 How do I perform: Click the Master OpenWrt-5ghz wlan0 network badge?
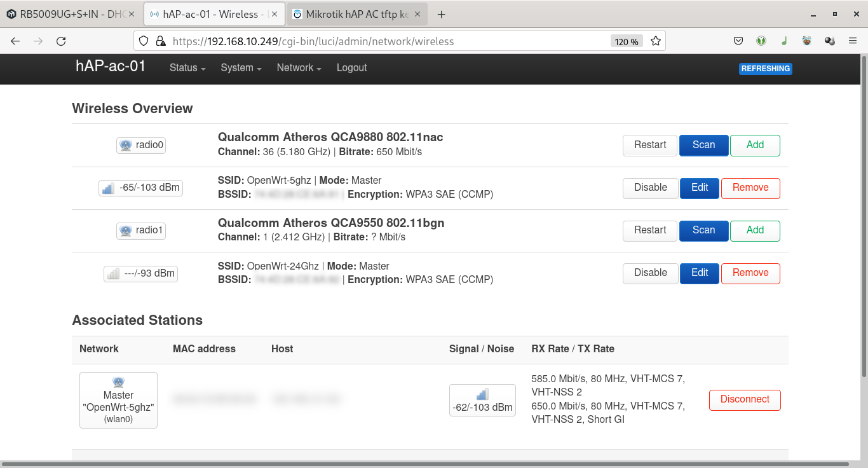118,400
